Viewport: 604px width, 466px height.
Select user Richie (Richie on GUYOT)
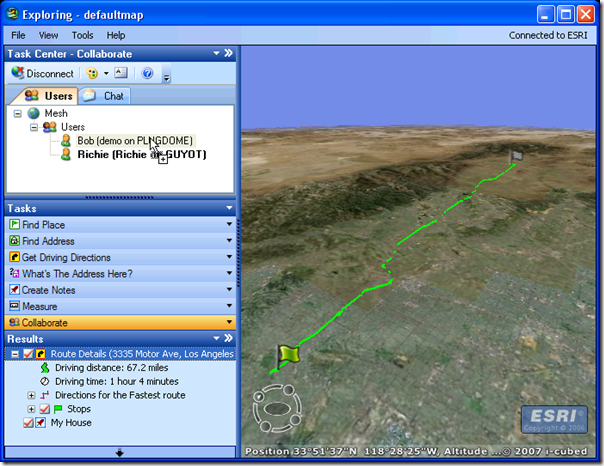click(x=142, y=154)
